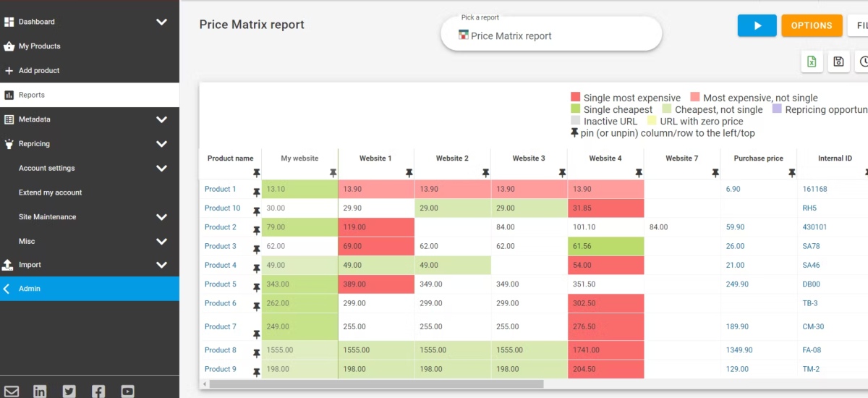Click the orange OPTIONS button

812,25
